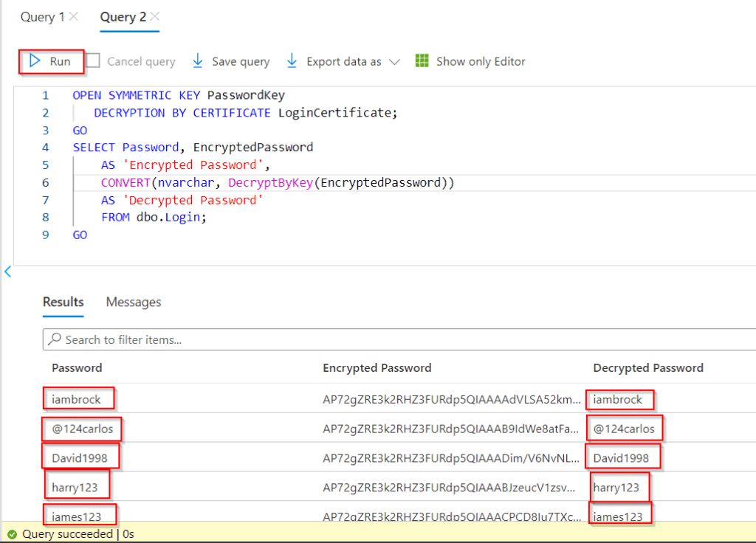Open the Export data as dropdown chevron

(394, 62)
